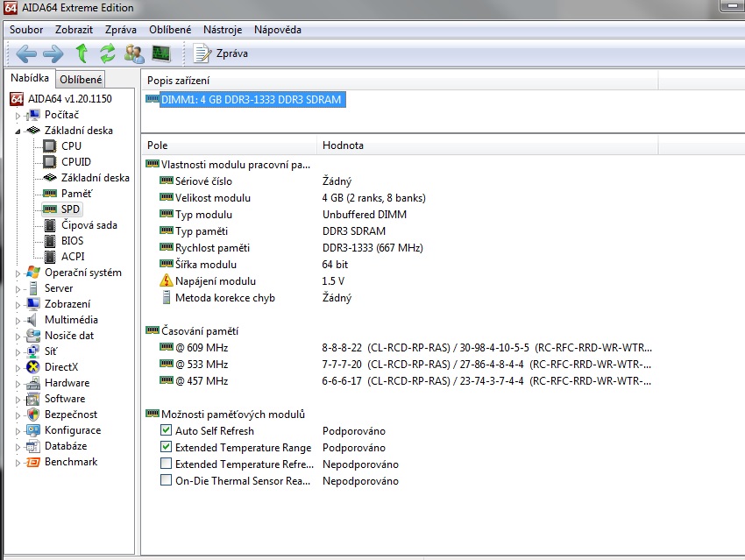Click the DirectX yellow X icon

tap(33, 366)
